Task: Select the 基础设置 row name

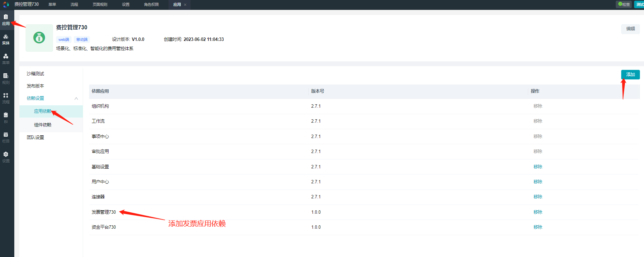Action: (100, 167)
